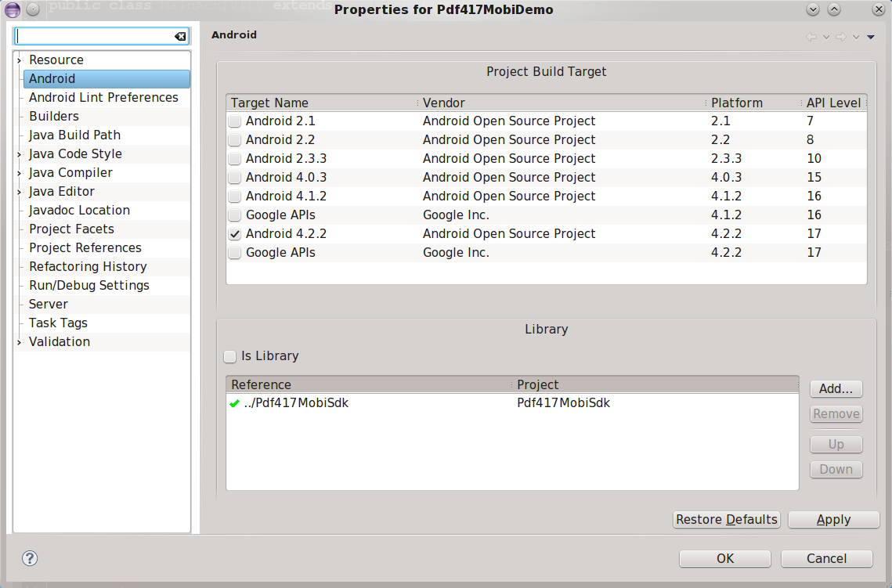Open the Refactoring History page
The image size is (892, 588).
(88, 266)
